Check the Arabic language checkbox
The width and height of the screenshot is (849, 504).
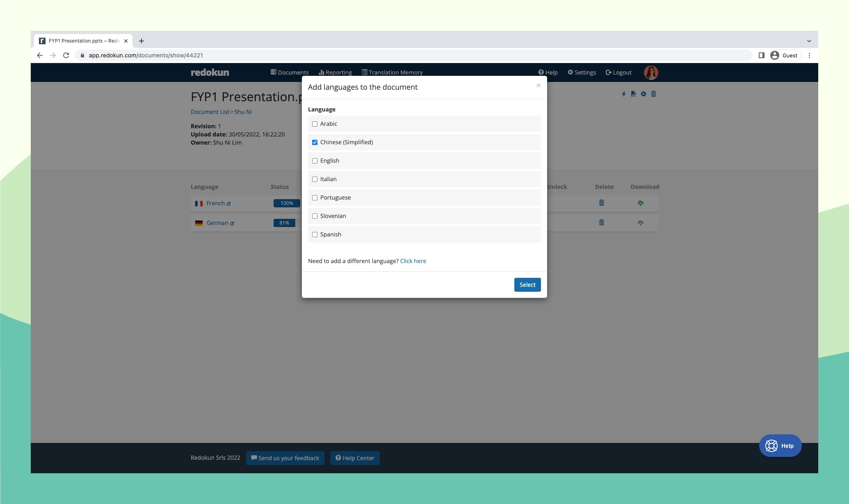pyautogui.click(x=315, y=124)
